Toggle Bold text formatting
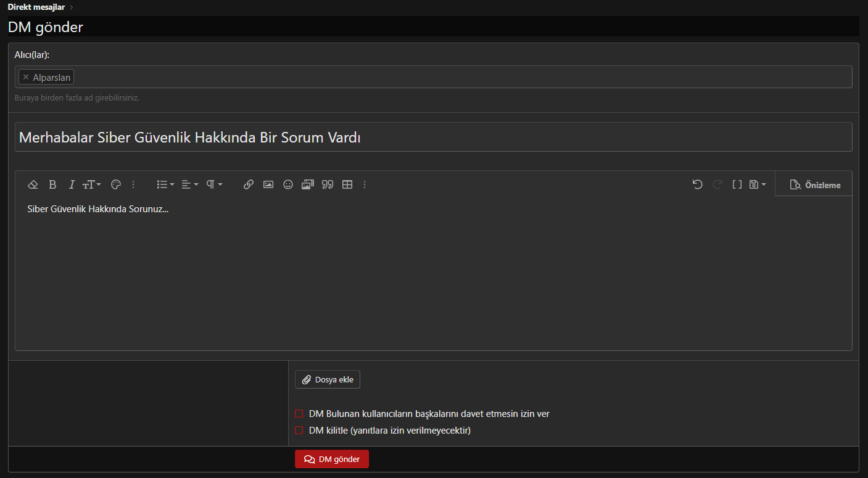868x478 pixels. (52, 184)
